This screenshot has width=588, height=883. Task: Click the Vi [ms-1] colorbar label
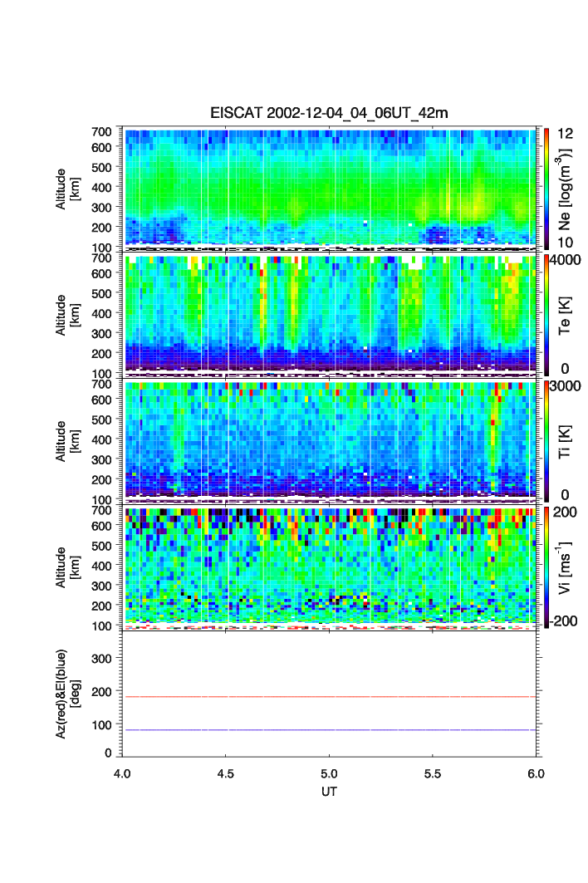567,567
